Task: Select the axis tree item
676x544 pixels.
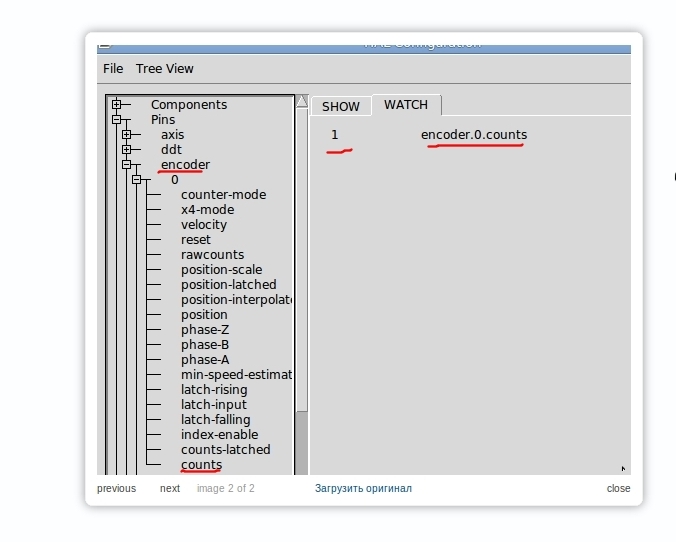Action: [172, 134]
